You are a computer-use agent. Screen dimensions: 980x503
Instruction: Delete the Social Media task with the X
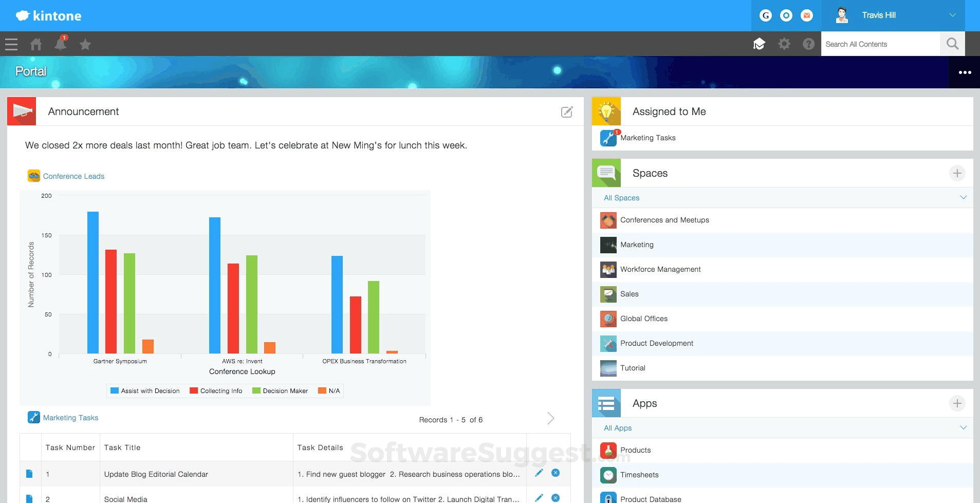point(556,498)
